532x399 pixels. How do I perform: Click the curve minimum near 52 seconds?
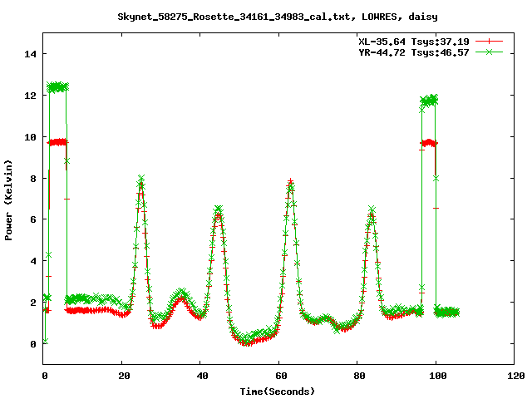pyautogui.click(x=247, y=341)
